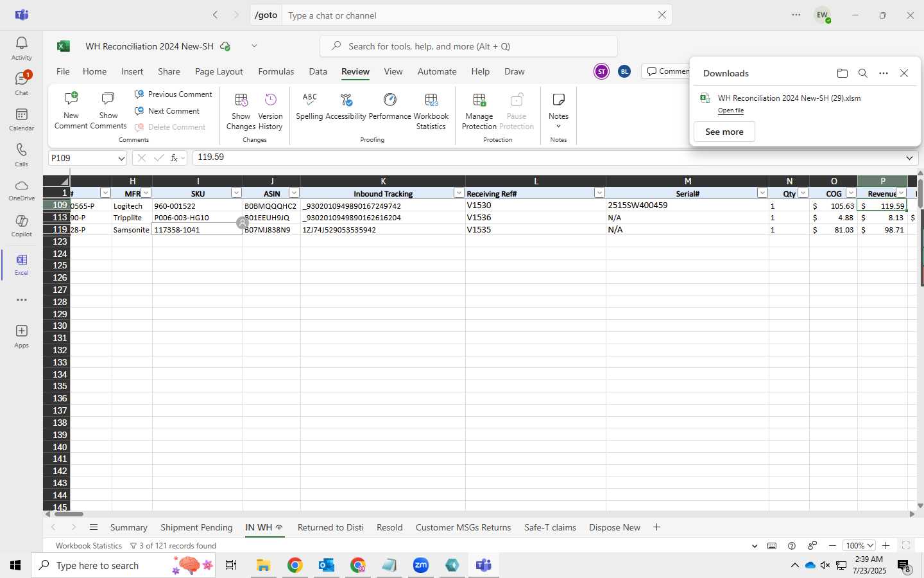Switch to Formulas ribbon tab
The height and width of the screenshot is (578, 924).
[x=276, y=71]
